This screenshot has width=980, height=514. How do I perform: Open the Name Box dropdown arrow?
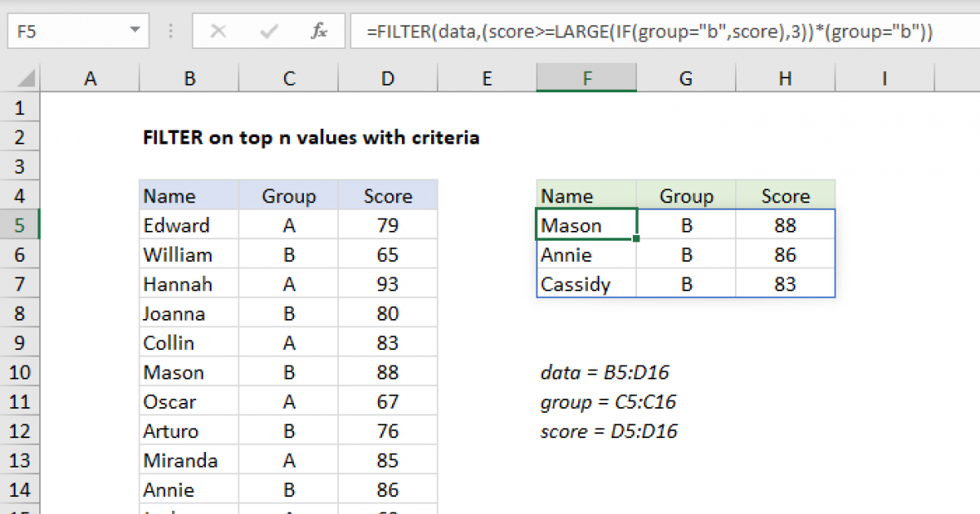[134, 32]
